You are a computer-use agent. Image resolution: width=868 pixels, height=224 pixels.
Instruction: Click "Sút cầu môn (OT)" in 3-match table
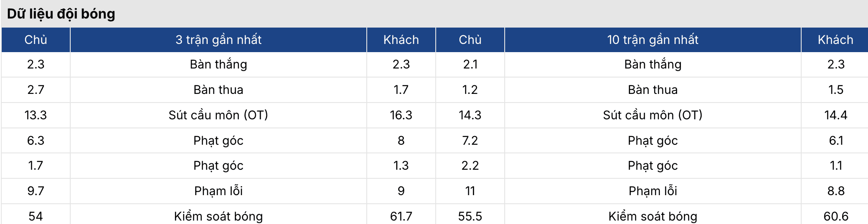coord(218,115)
